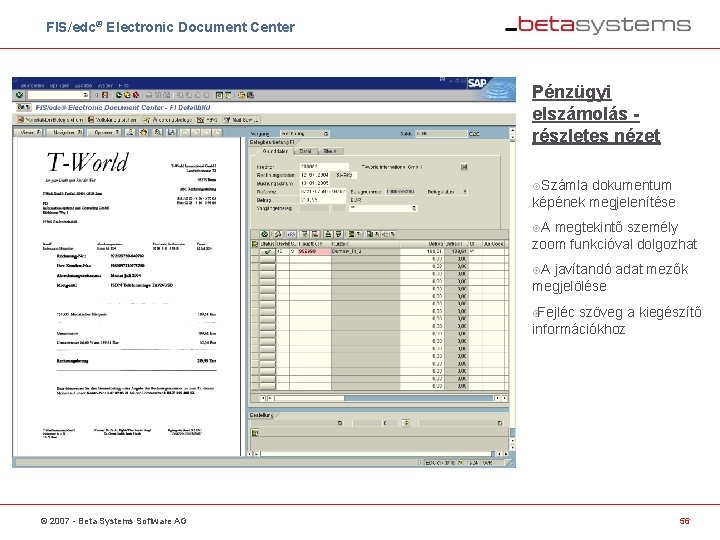The height and width of the screenshot is (540, 720).
Task: Click the yellow Help question mark icon
Action: [242, 95]
